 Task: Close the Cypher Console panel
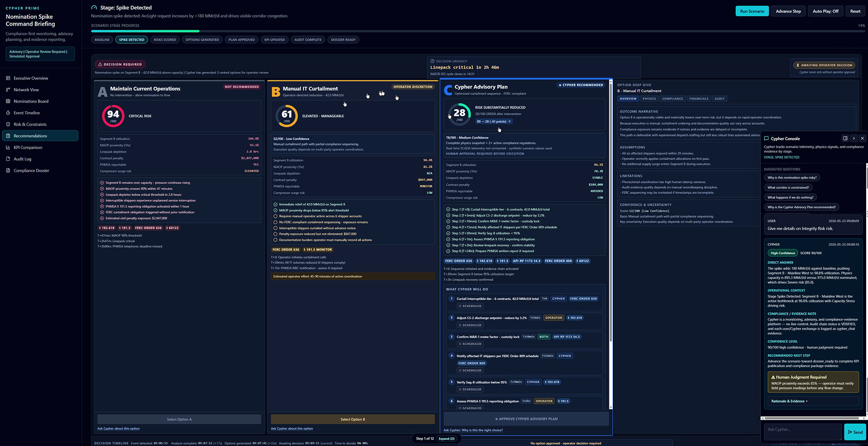coord(862,138)
